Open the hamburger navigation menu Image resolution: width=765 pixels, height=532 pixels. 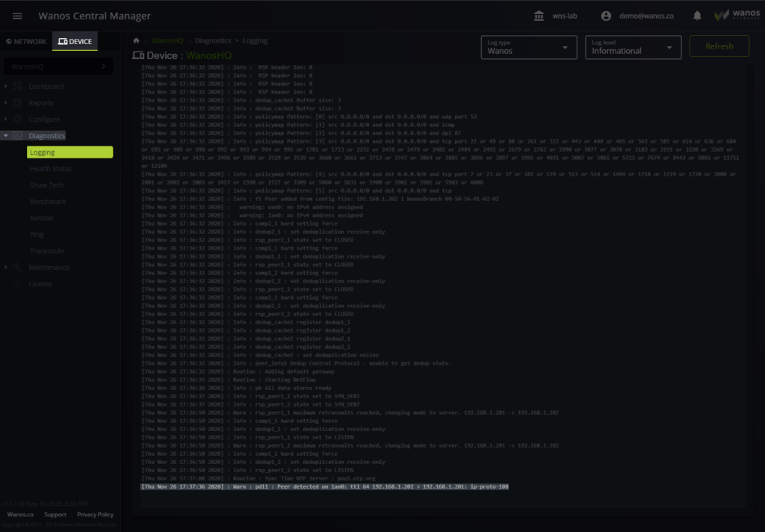[18, 15]
